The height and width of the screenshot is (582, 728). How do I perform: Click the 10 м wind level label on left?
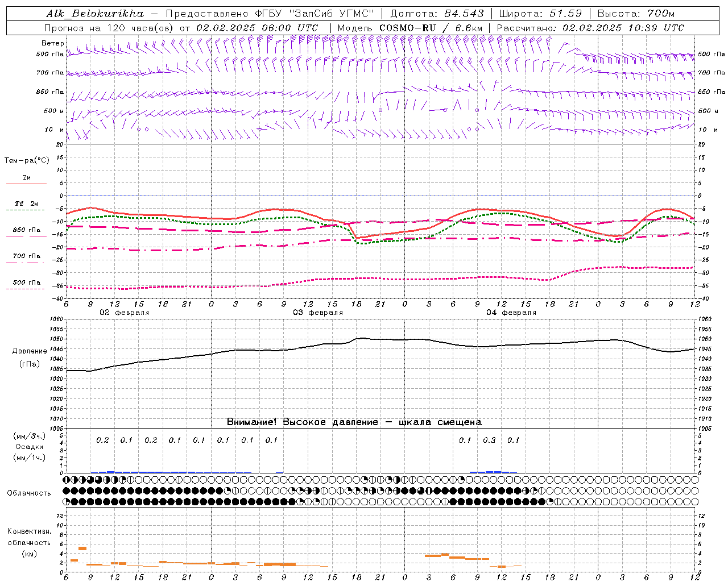point(54,130)
